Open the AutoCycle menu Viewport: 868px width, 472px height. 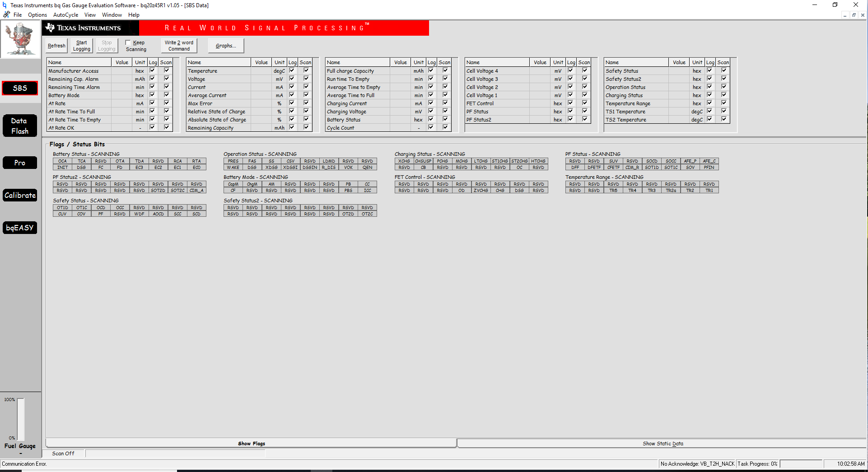pos(65,15)
